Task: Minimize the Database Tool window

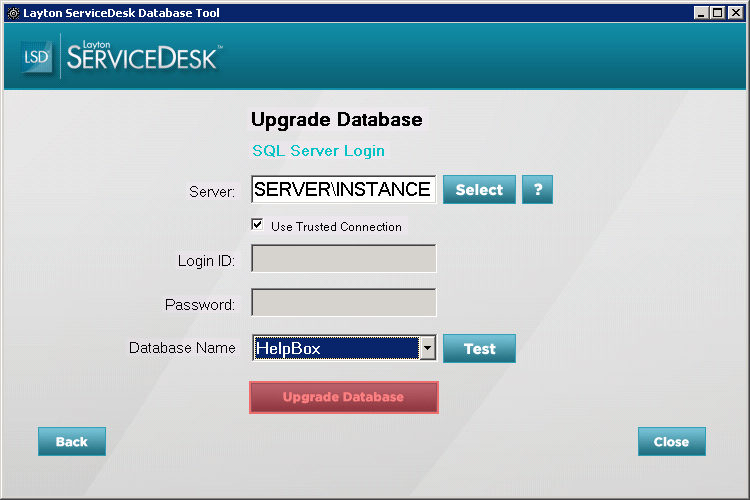Action: click(701, 13)
